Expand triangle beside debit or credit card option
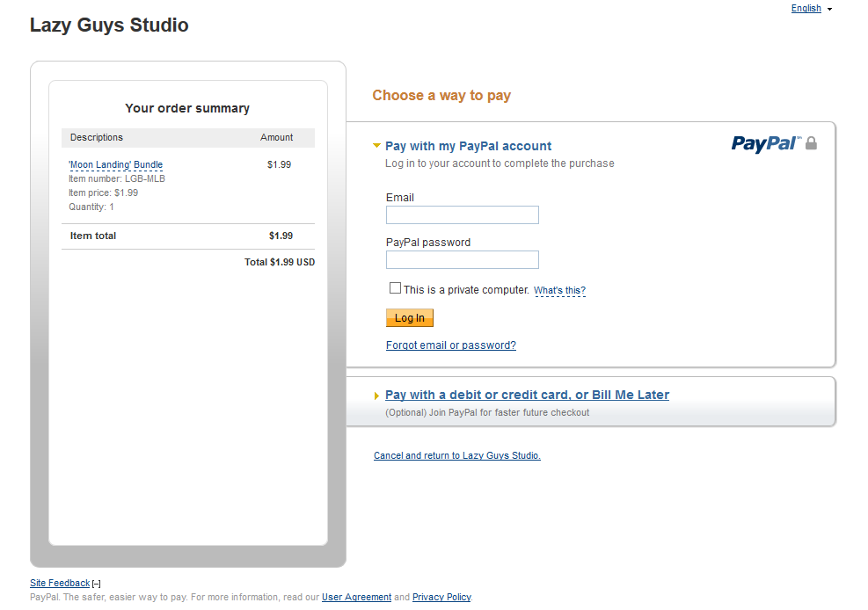The image size is (868, 610). click(377, 396)
